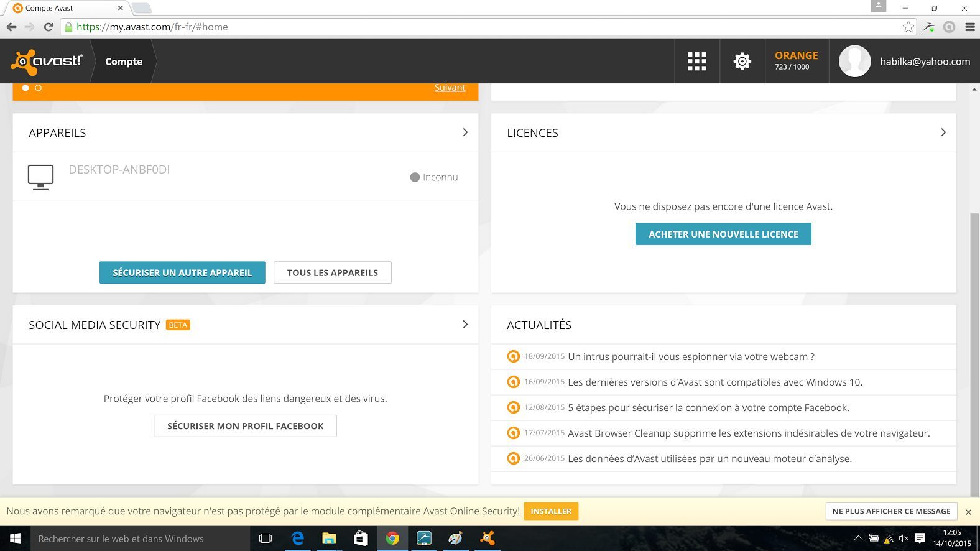Click Acheter une nouvelle licence
Screen dimensions: 980x551
click(x=723, y=234)
